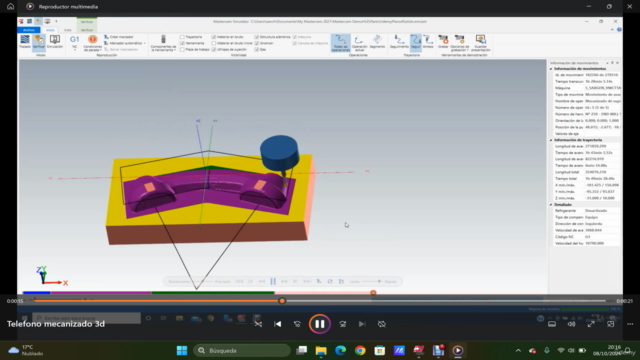Screen dimensions: 640x360
Task: Enable the Pieza de trabajo checkbox
Action: pyautogui.click(x=182, y=49)
